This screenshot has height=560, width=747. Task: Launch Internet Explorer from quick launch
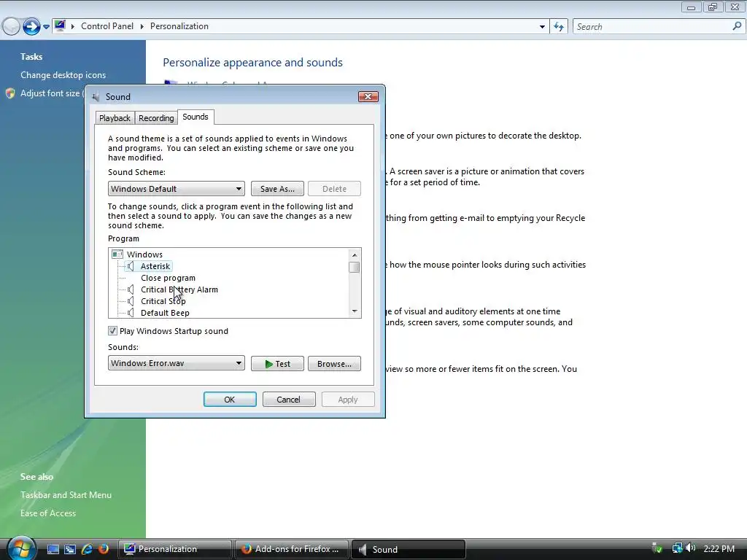pos(87,549)
